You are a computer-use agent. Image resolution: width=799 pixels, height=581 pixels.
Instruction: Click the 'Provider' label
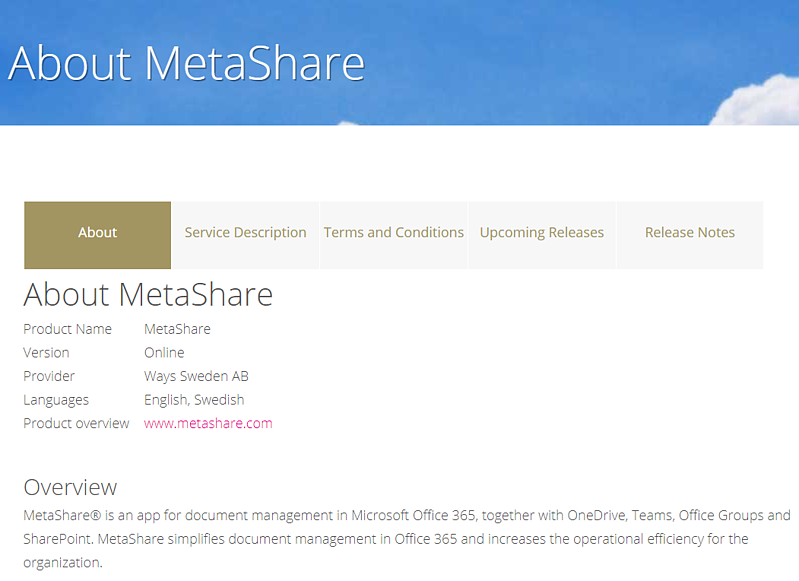pyautogui.click(x=49, y=376)
